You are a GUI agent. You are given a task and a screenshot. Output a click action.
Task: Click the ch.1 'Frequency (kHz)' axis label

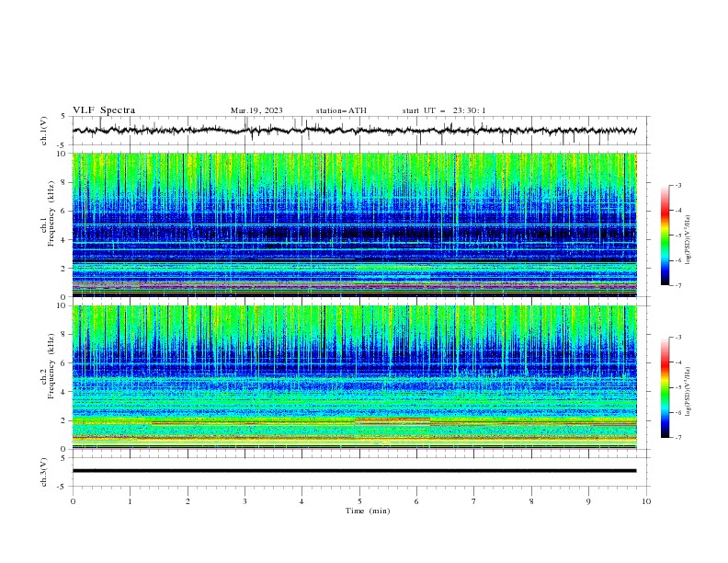pos(51,214)
